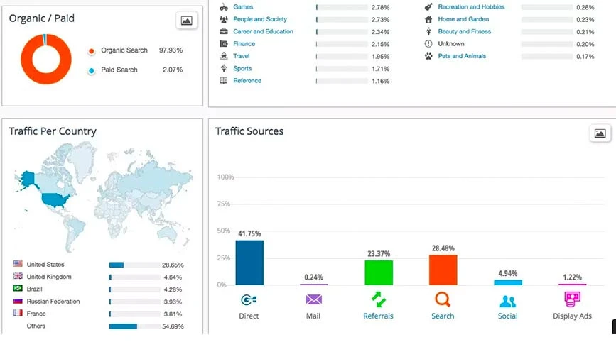This screenshot has width=616, height=364.
Task: Click the blue Paid Search legend dot
Action: tap(91, 71)
